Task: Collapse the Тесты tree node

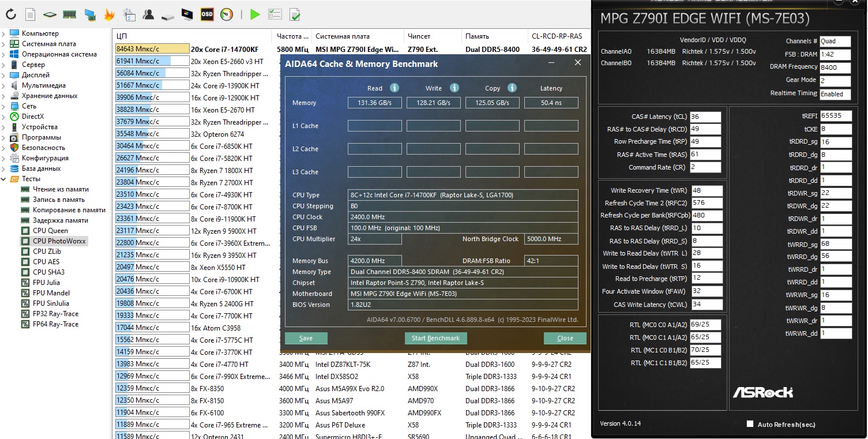Action: pyautogui.click(x=4, y=179)
